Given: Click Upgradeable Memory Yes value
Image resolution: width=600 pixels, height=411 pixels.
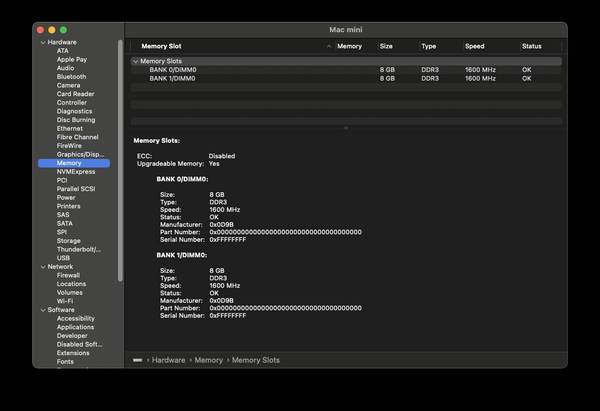Looking at the screenshot, I should click(214, 164).
